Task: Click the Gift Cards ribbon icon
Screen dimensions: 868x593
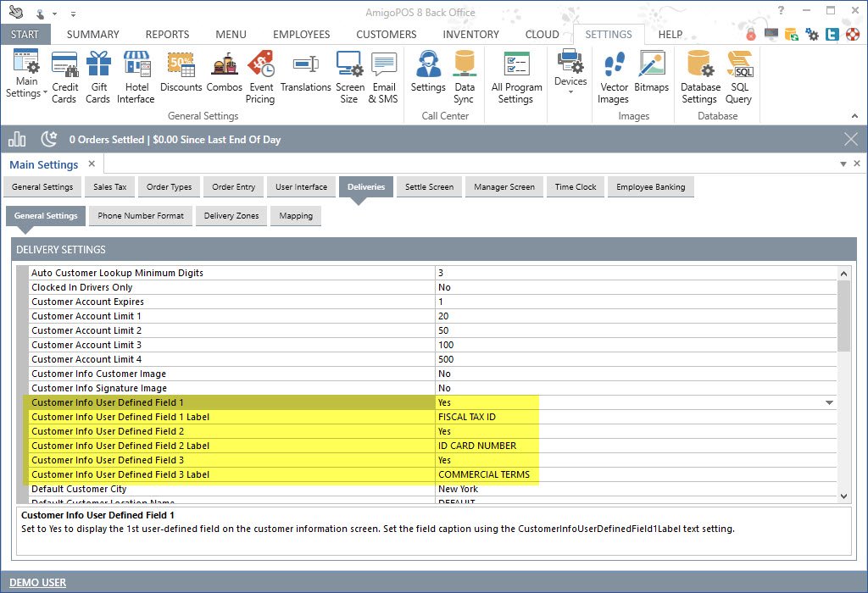Action: click(x=97, y=76)
